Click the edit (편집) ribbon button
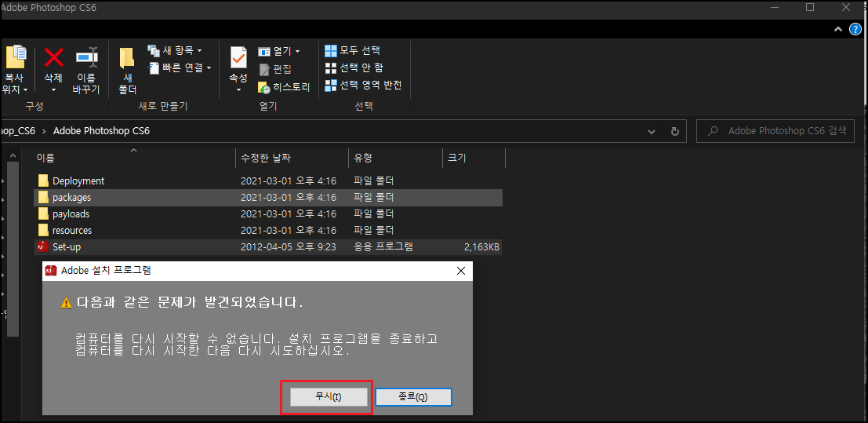The width and height of the screenshot is (868, 423). tap(274, 69)
